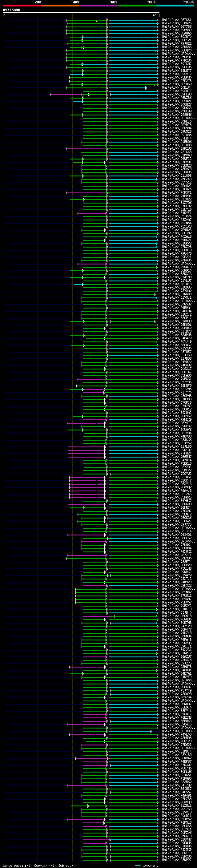
Task: Click the red segment of the identity scale
Action: click(x=22, y=6)
